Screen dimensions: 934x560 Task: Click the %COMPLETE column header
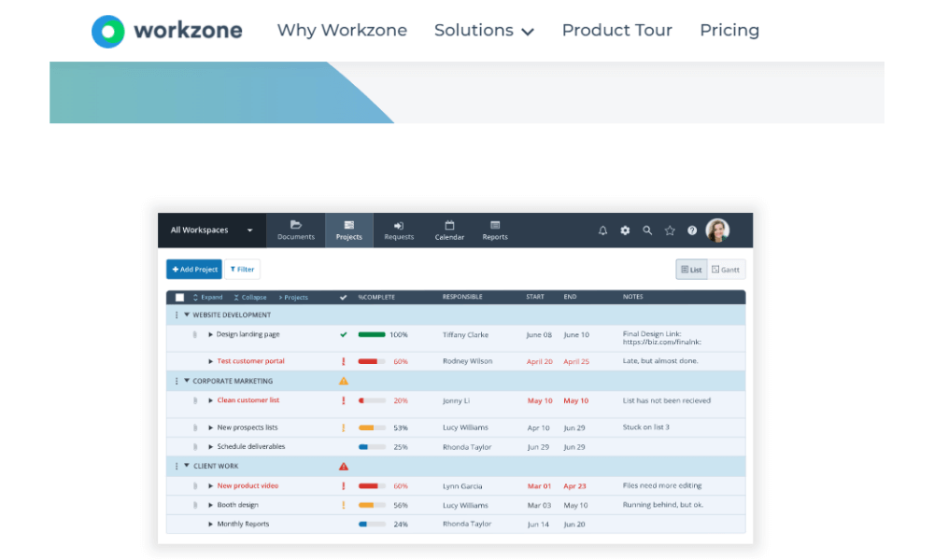click(x=376, y=297)
